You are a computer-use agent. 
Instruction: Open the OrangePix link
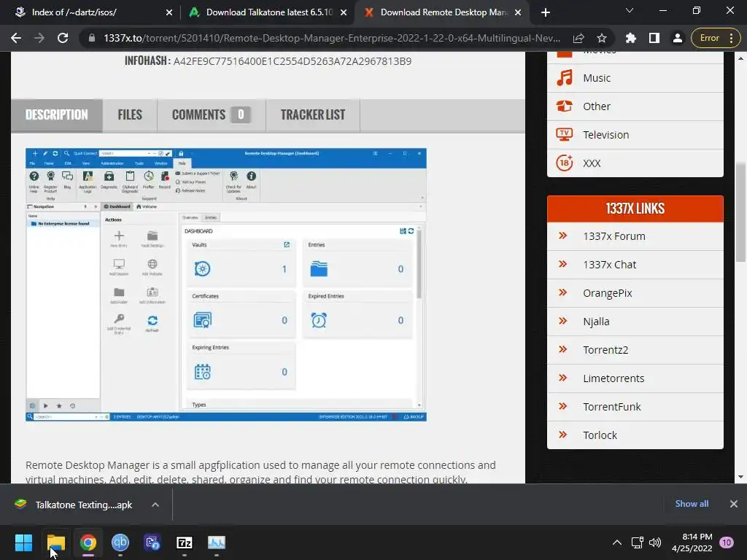608,293
